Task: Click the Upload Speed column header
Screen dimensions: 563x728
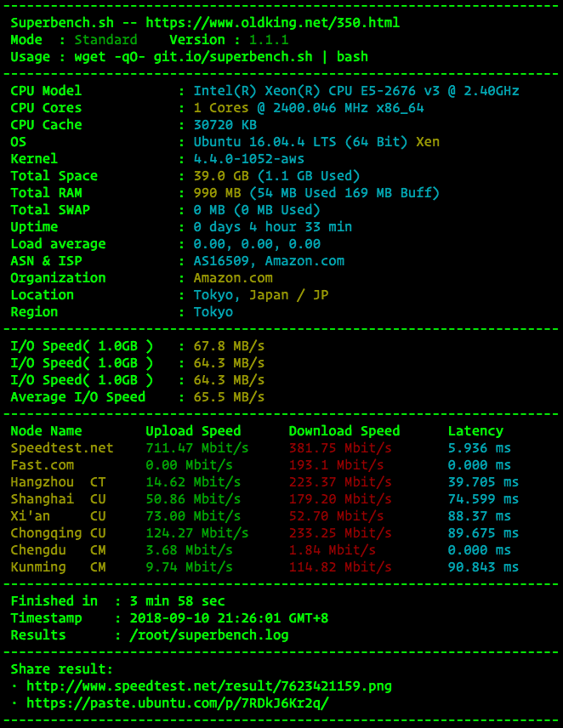Action: pos(193,431)
